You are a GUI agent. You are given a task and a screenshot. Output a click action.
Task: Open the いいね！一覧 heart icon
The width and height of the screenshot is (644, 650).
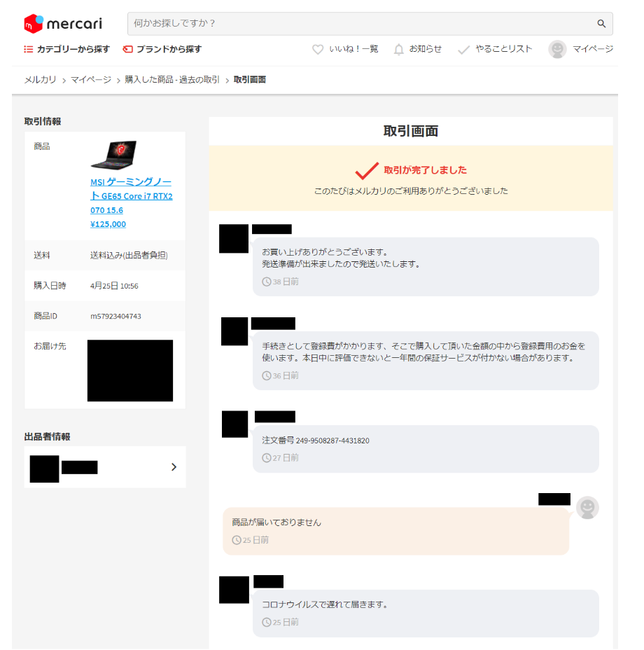318,49
